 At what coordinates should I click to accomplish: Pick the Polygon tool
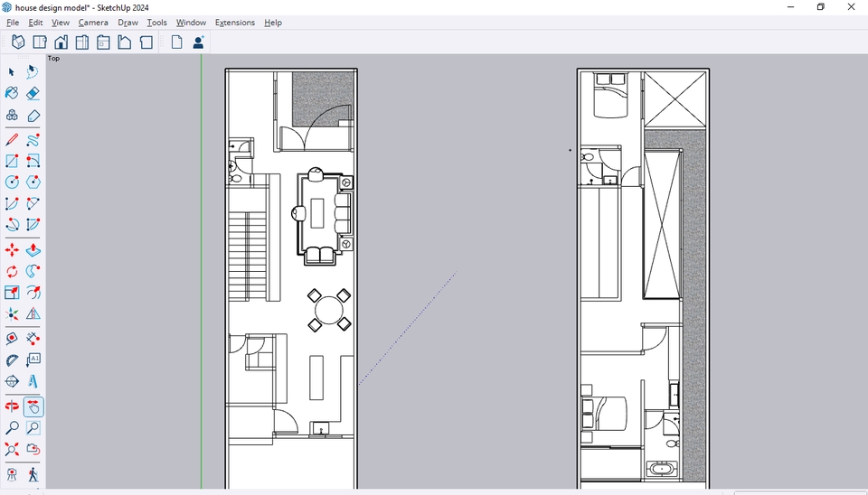pyautogui.click(x=33, y=182)
